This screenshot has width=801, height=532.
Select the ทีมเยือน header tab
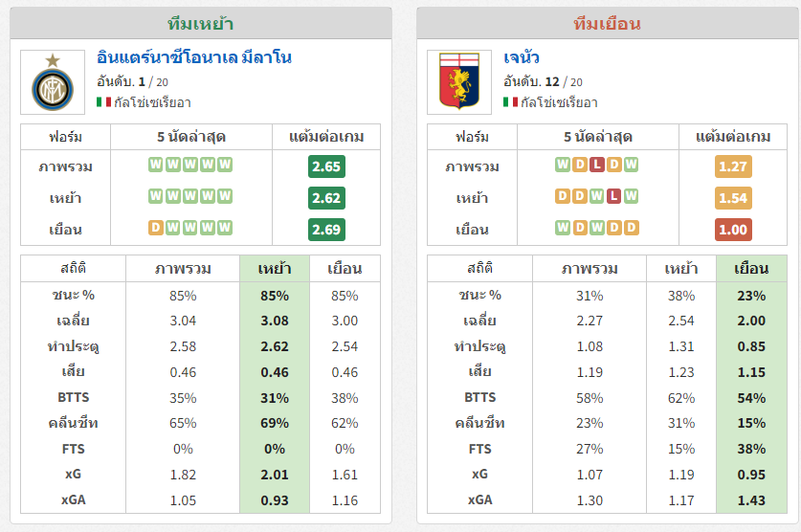tap(607, 24)
